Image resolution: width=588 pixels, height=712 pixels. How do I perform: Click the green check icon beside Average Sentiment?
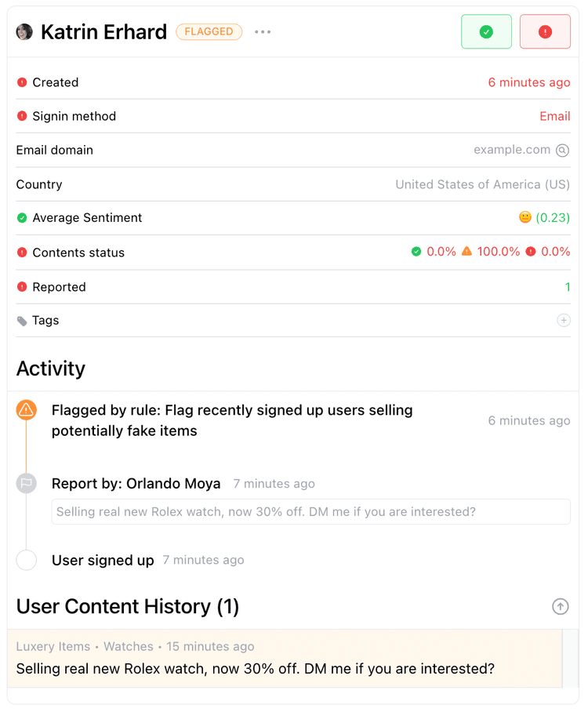click(x=21, y=218)
